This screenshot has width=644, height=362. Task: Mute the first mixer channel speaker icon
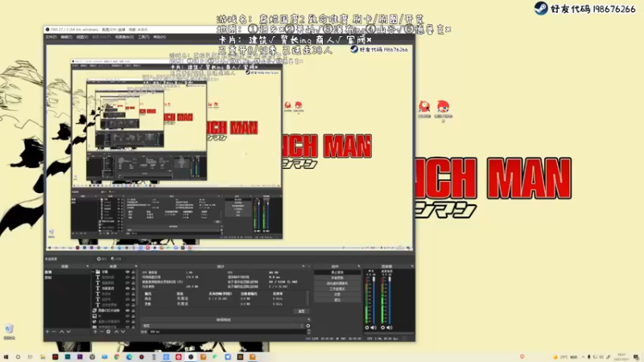click(x=374, y=327)
